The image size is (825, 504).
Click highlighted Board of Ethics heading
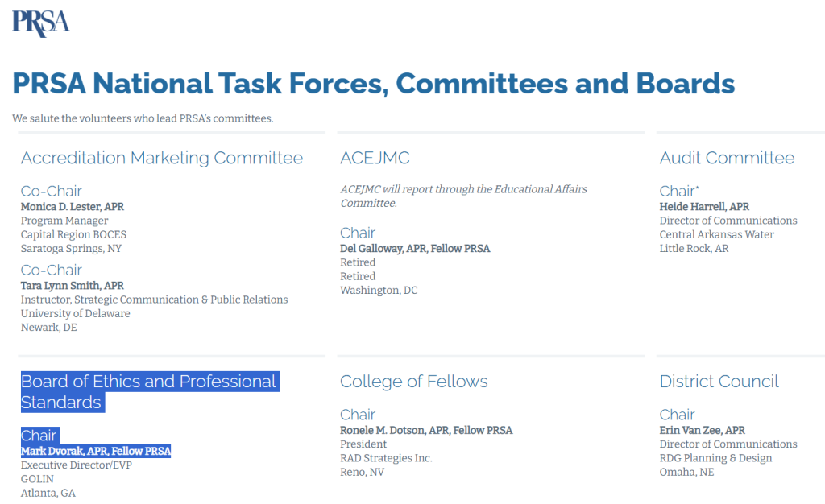pyautogui.click(x=149, y=391)
